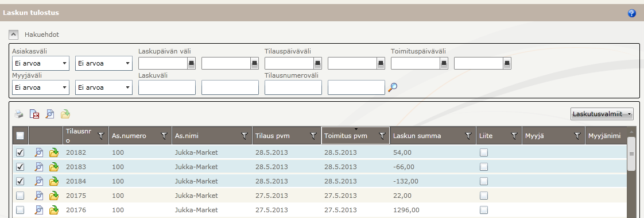Viewport: 644px width, 218px height.
Task: Uncheck the checkbox for order 20183
Action: [x=20, y=167]
